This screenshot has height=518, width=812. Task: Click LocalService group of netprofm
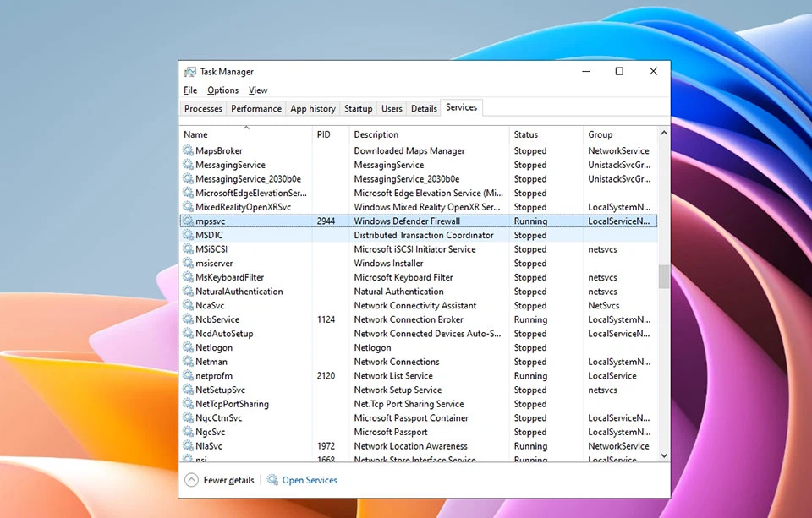coord(612,376)
